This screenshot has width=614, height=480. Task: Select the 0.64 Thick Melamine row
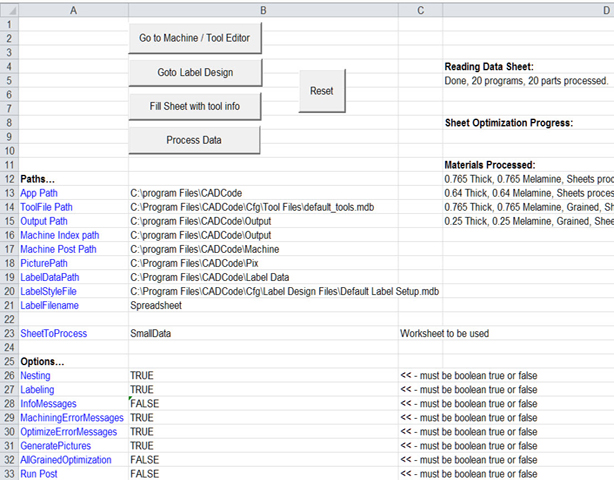click(529, 193)
